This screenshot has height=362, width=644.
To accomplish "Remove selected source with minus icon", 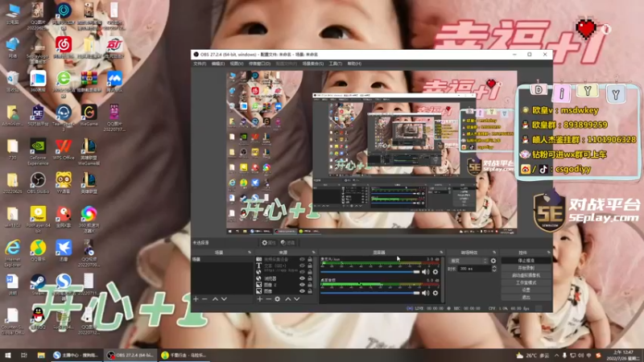I will click(268, 299).
